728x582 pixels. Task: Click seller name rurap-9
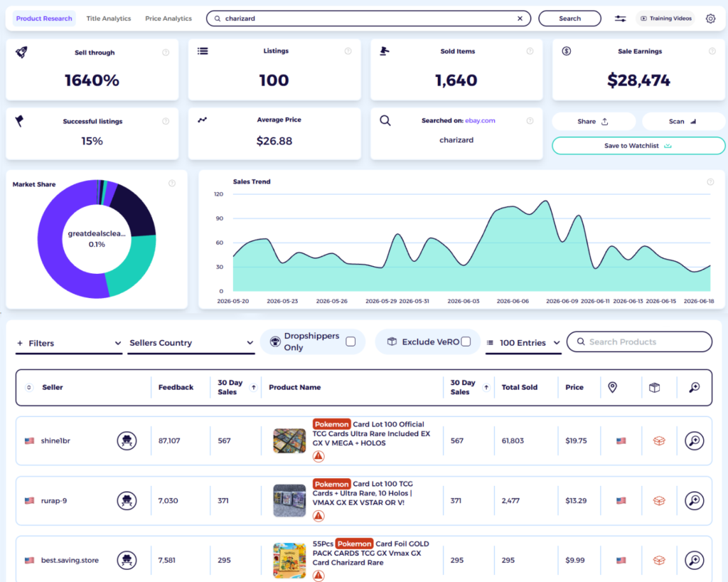point(54,501)
